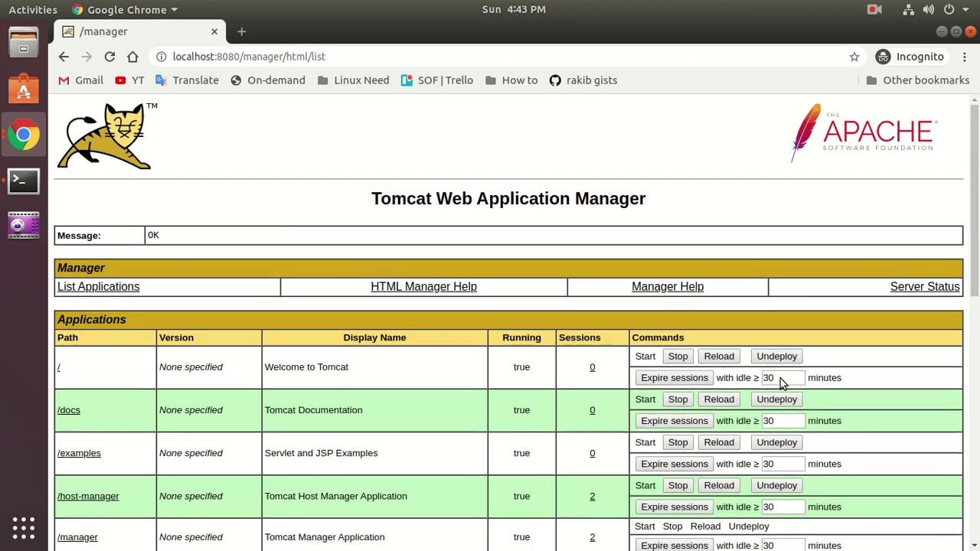The width and height of the screenshot is (980, 551).
Task: Open the How to bookmark folder
Action: pyautogui.click(x=511, y=80)
